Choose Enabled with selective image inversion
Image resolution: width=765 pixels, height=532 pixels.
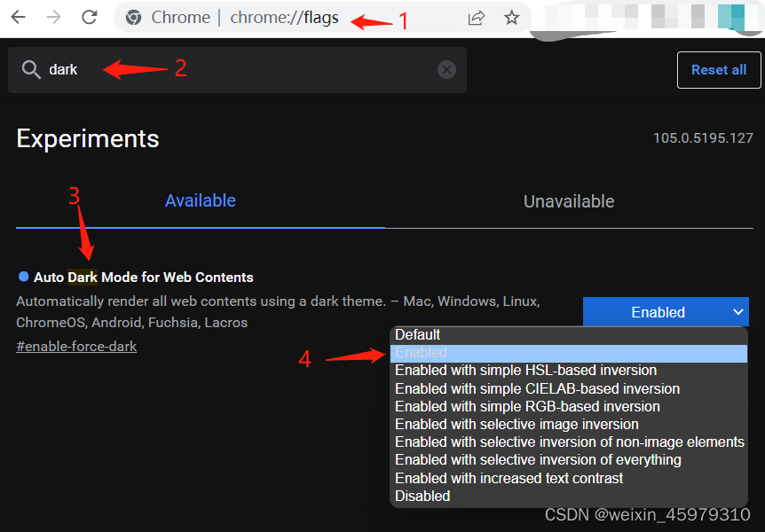pos(568,424)
